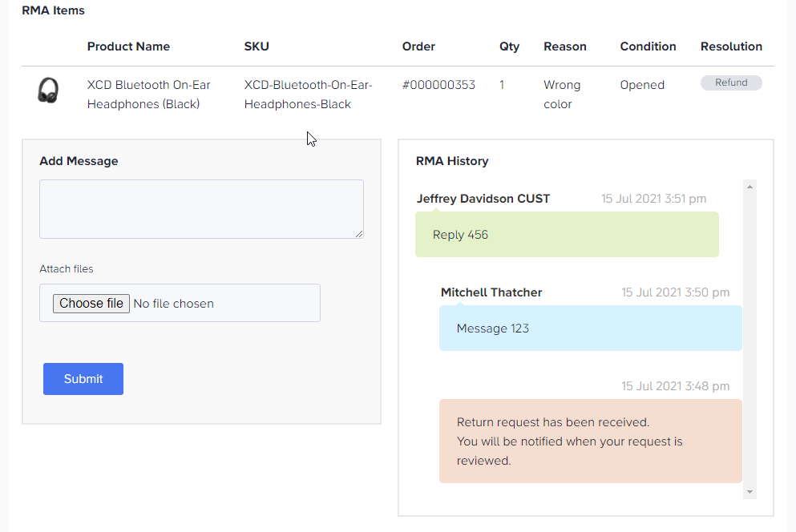Click the RMA History scroll up arrow
Image resolution: width=796 pixels, height=532 pixels.
click(x=750, y=187)
